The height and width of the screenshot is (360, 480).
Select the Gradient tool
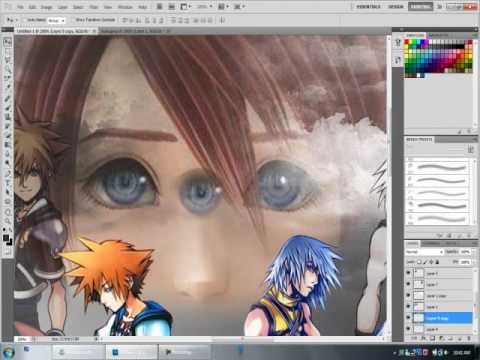pyautogui.click(x=7, y=144)
